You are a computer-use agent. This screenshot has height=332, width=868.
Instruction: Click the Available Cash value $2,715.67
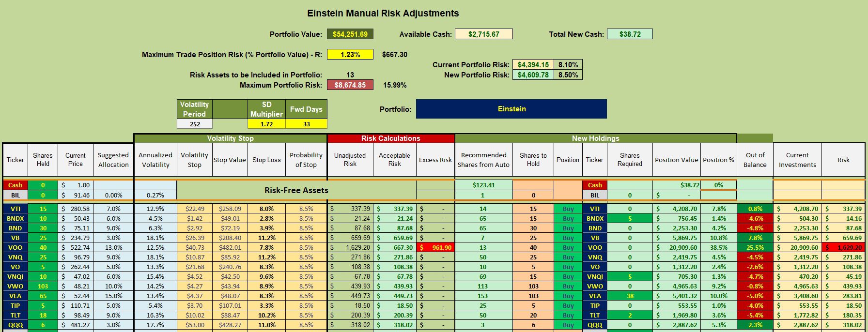[483, 34]
